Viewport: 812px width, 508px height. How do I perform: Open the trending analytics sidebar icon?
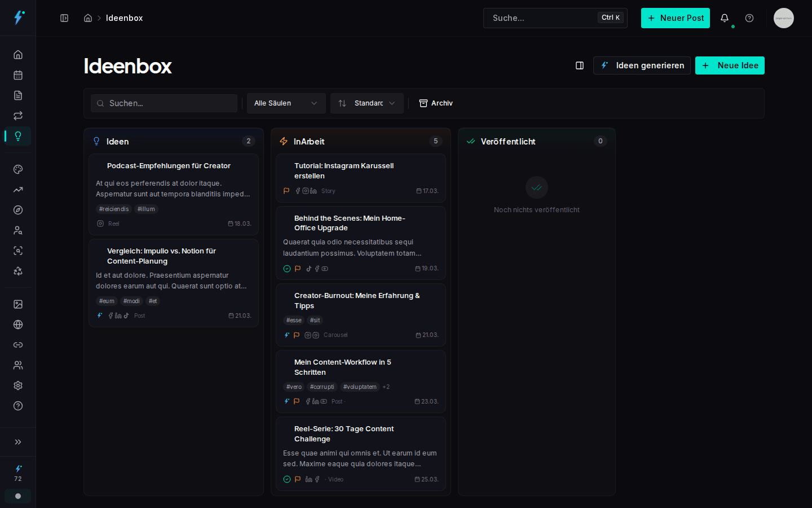18,190
